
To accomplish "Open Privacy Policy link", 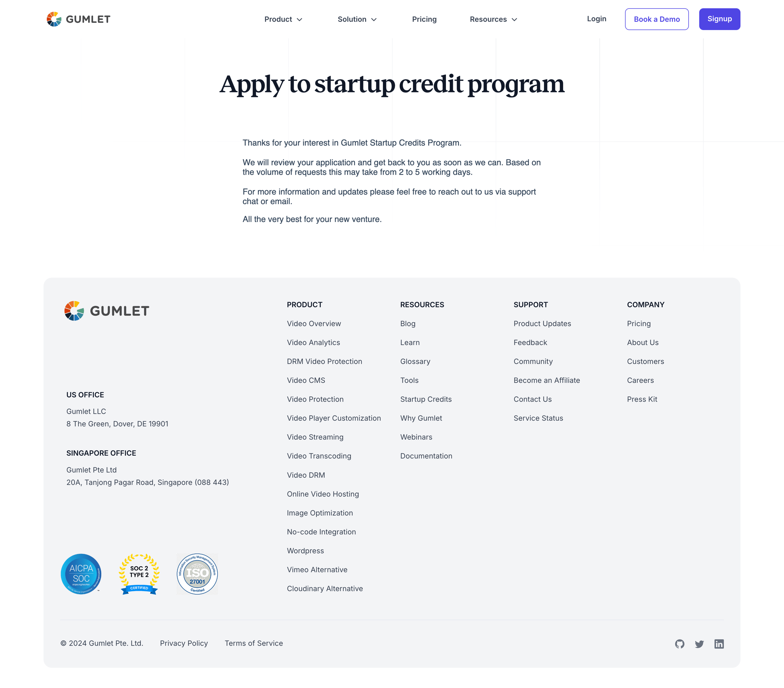I will click(x=184, y=643).
